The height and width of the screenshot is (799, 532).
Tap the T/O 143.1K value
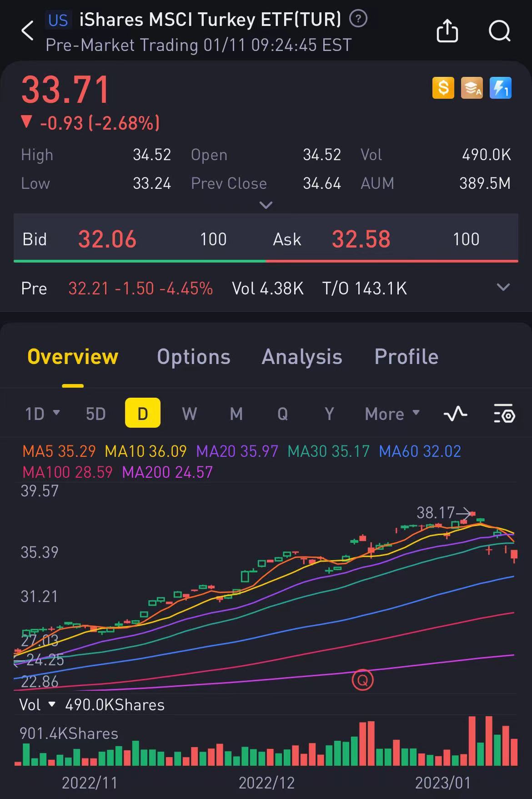tap(364, 288)
